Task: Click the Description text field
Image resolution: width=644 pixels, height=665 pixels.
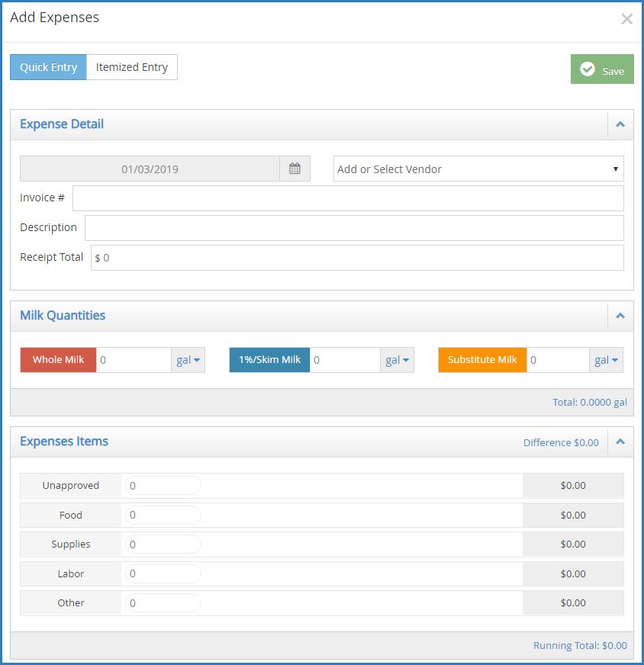Action: 354,228
